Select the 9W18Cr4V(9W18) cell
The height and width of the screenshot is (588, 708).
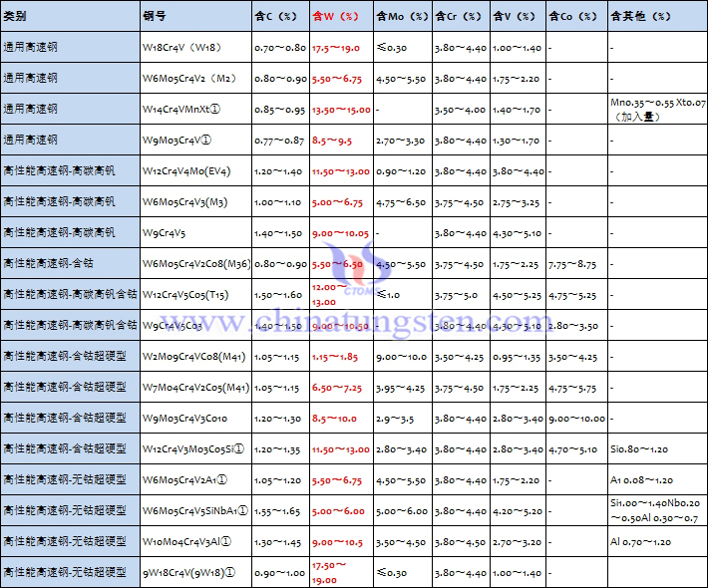click(x=195, y=573)
